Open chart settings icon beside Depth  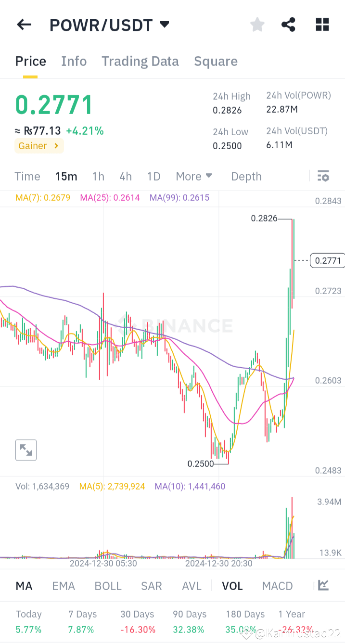point(323,176)
